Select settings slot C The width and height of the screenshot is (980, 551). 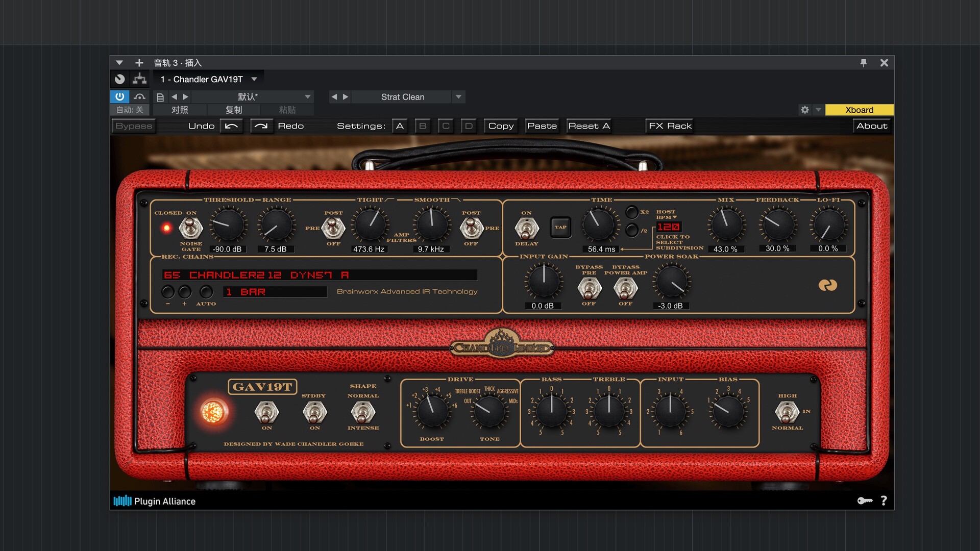coord(446,126)
